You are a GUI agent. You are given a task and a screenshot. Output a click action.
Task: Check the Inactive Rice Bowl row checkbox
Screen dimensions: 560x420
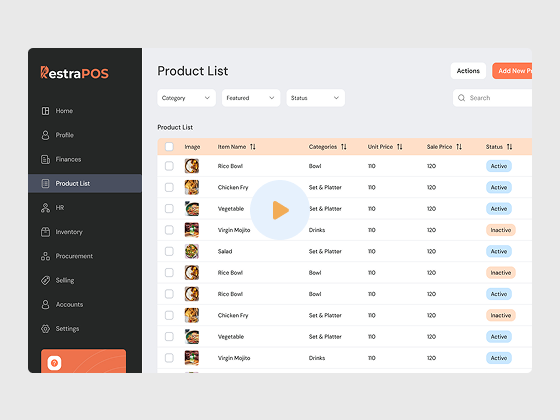(x=169, y=273)
